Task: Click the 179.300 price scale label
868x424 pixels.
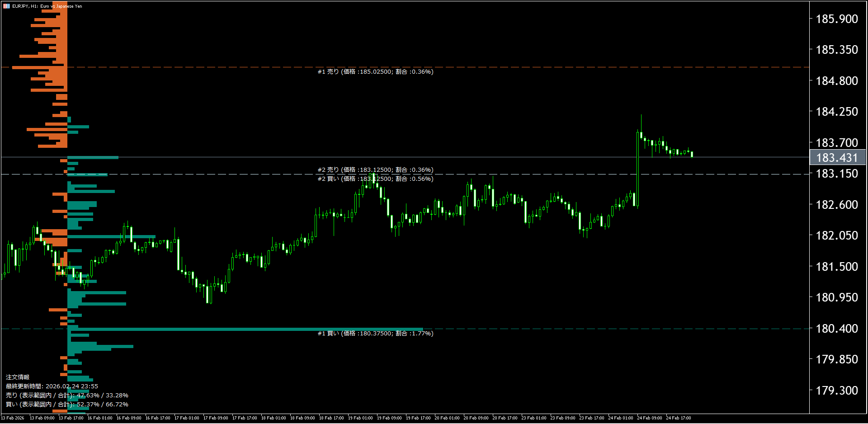Action: click(837, 391)
